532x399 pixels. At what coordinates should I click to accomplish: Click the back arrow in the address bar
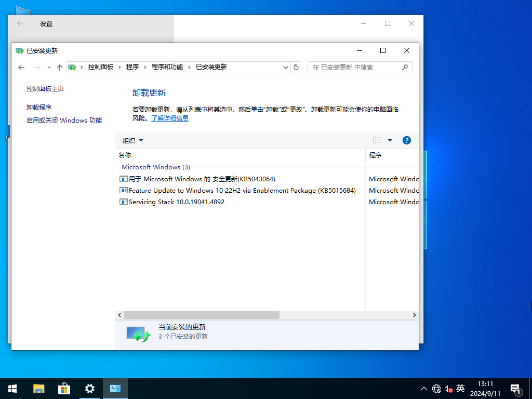(x=21, y=67)
